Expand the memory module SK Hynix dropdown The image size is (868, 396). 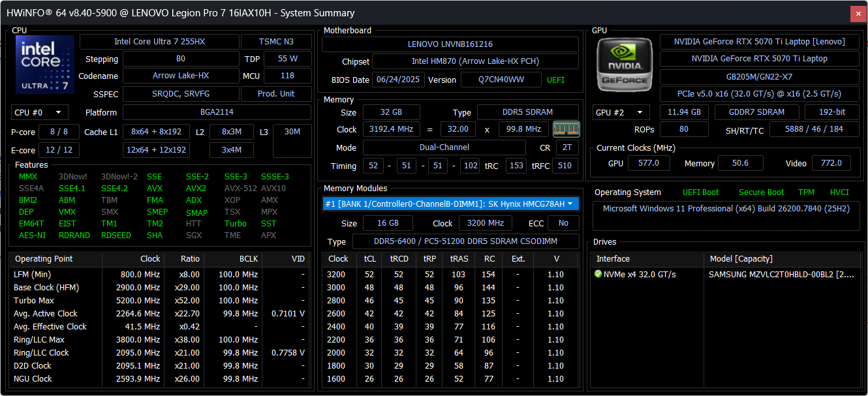click(451, 204)
